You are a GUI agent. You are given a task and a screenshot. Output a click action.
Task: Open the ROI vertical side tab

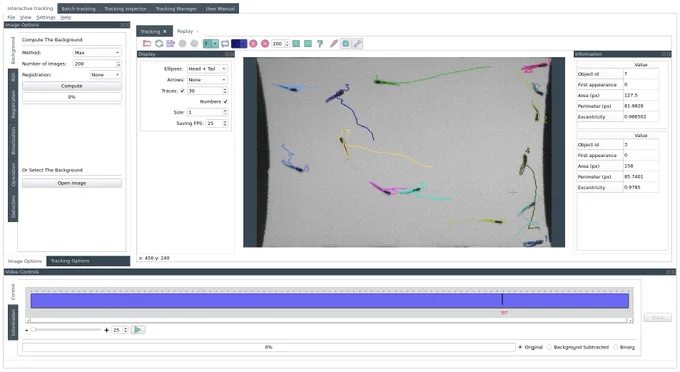click(x=13, y=77)
